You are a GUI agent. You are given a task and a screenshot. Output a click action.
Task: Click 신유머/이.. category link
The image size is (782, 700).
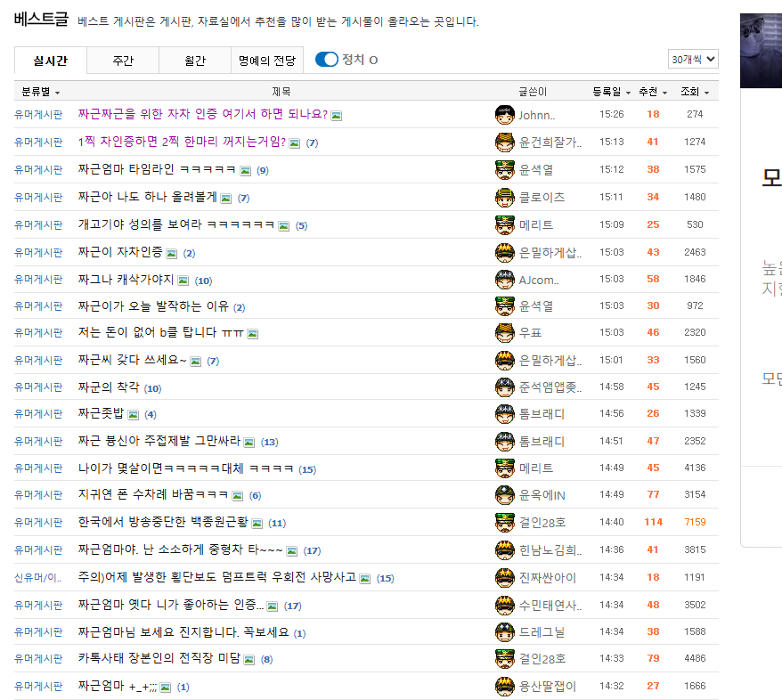point(38,578)
